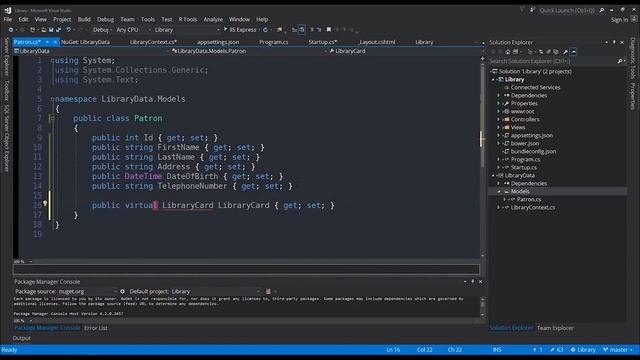The width and height of the screenshot is (640, 360).
Task: Select Patron.cs in Solution Explorer tree
Action: [x=529, y=200]
